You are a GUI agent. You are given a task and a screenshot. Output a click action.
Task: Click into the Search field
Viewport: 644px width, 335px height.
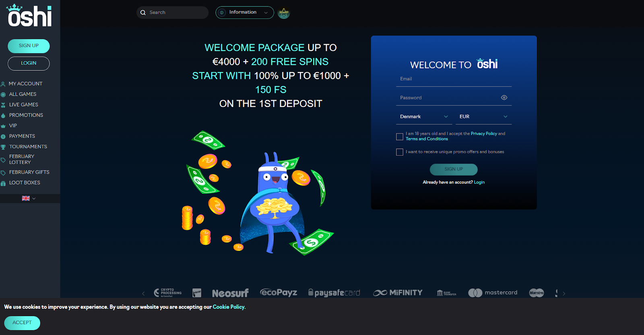coord(172,12)
